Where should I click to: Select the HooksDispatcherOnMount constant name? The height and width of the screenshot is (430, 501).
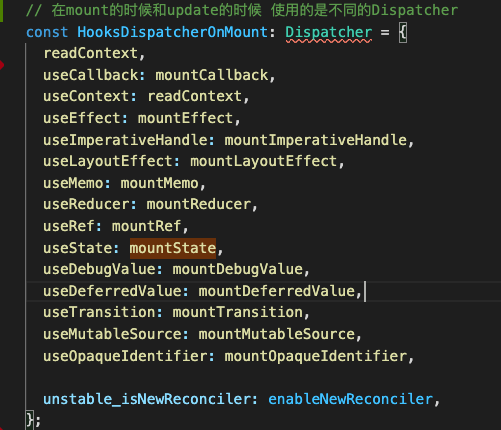pyautogui.click(x=173, y=33)
